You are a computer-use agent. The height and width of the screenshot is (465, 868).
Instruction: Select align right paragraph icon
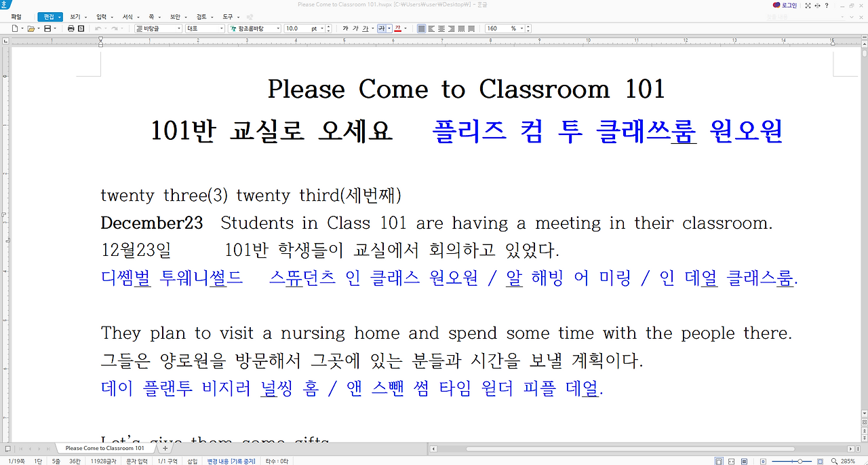(452, 29)
